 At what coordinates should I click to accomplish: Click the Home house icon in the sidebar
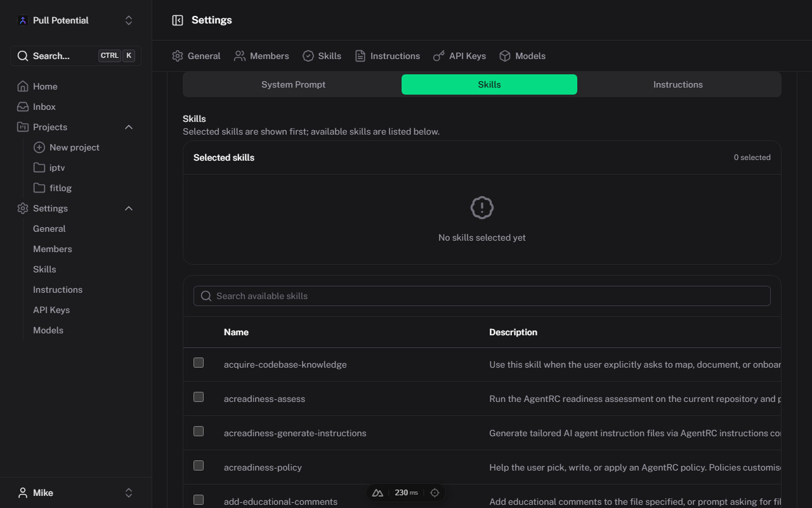click(x=23, y=86)
